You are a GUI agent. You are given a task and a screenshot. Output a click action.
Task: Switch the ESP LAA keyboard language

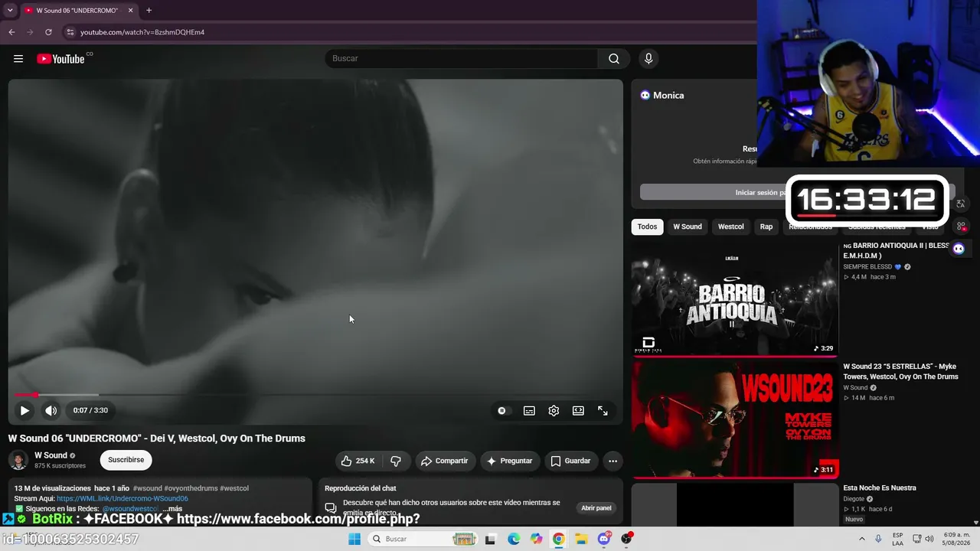pyautogui.click(x=897, y=539)
